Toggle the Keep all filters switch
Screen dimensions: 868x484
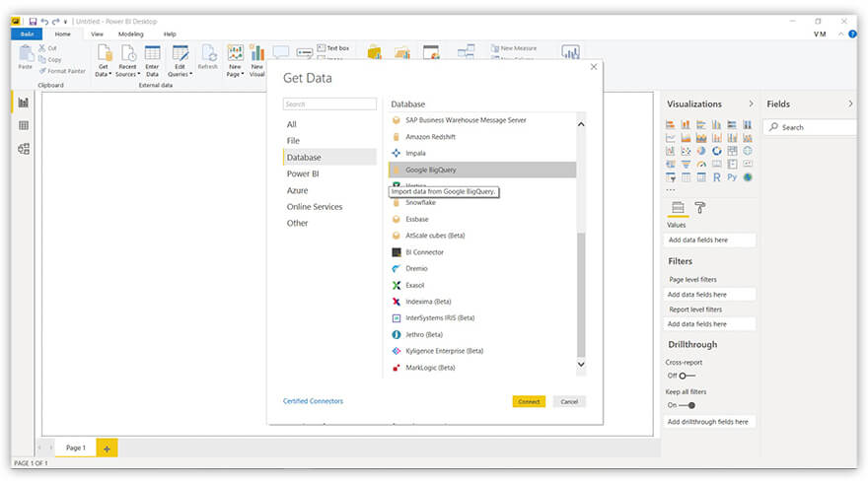(x=686, y=405)
